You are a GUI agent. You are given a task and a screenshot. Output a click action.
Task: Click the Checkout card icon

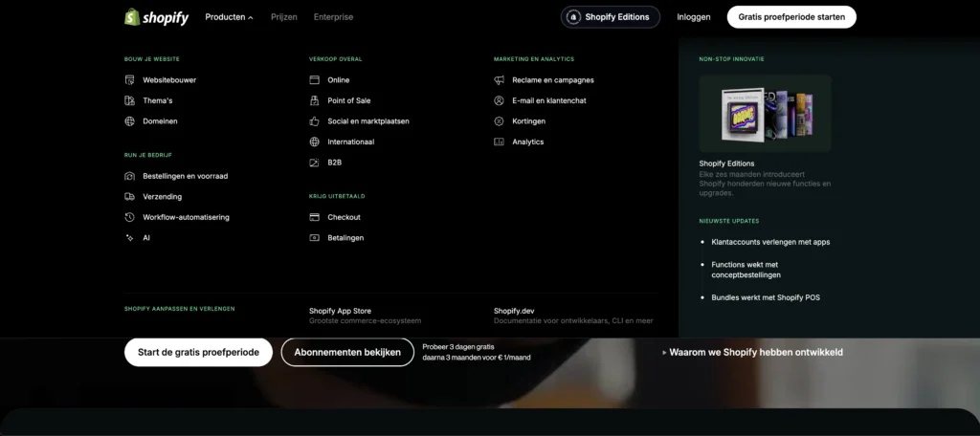tap(314, 217)
